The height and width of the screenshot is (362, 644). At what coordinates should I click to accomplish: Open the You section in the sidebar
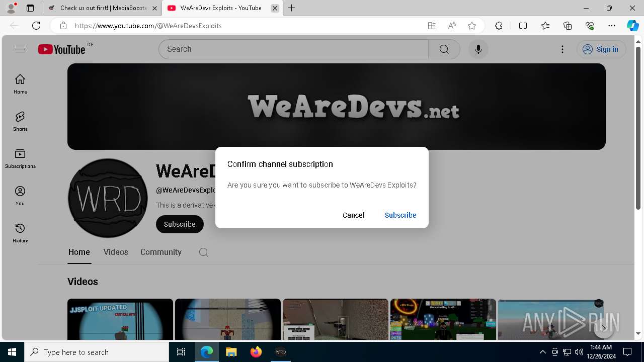coord(20,196)
